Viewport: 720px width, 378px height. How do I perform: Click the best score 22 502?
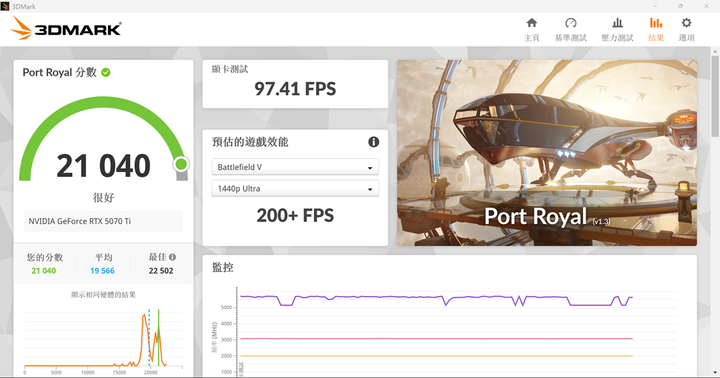[x=161, y=271]
